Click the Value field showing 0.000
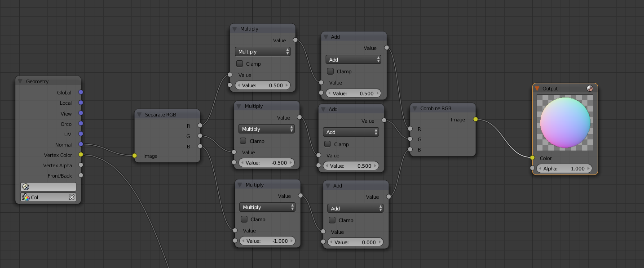The image size is (644, 268). [355, 242]
